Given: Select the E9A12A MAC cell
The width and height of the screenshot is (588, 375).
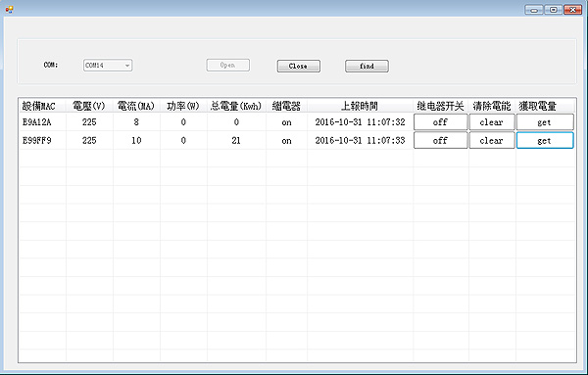Looking at the screenshot, I should pyautogui.click(x=42, y=122).
